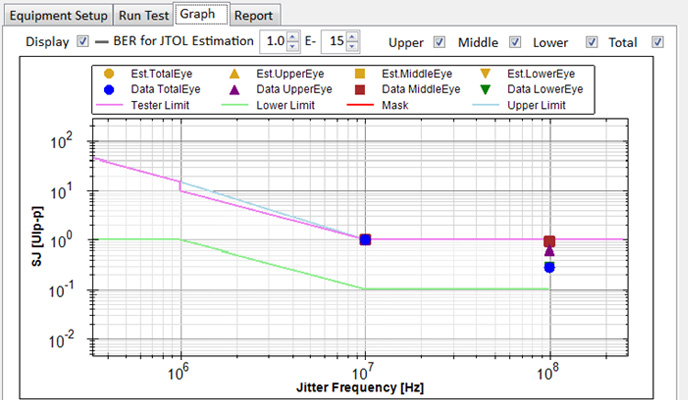Open the Equipment Setup tab

click(x=58, y=16)
